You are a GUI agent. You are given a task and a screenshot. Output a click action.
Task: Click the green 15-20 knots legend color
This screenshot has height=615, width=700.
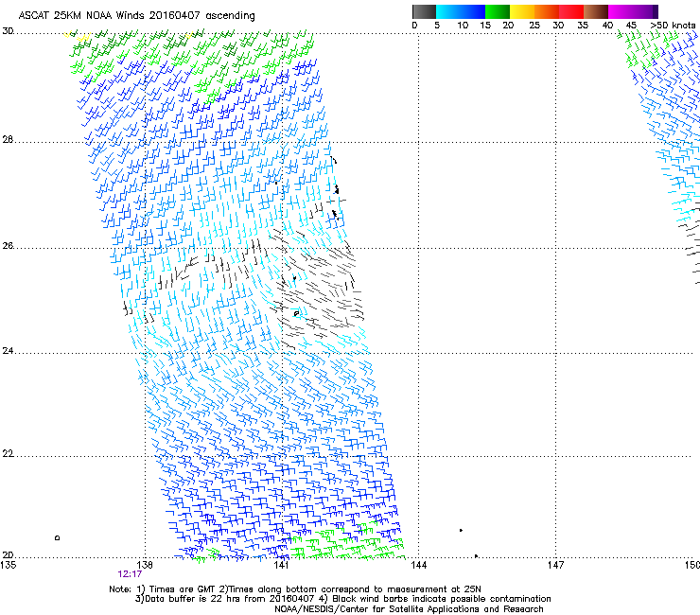498,11
